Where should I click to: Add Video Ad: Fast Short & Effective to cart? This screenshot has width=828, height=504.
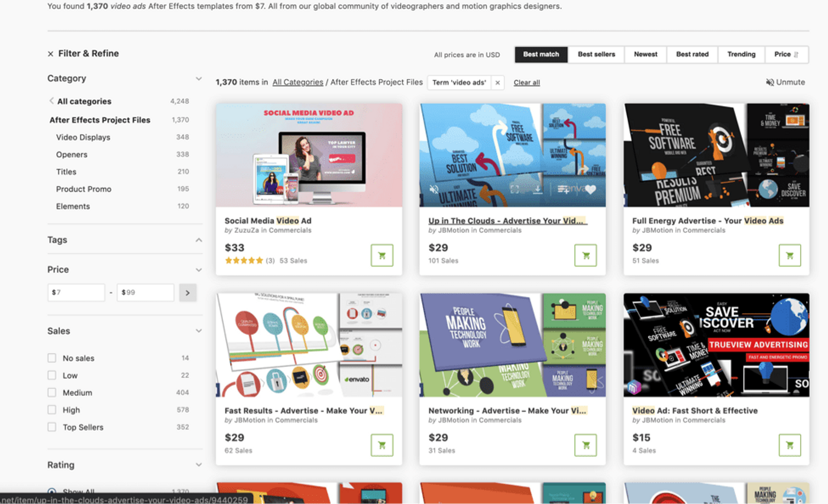[790, 445]
